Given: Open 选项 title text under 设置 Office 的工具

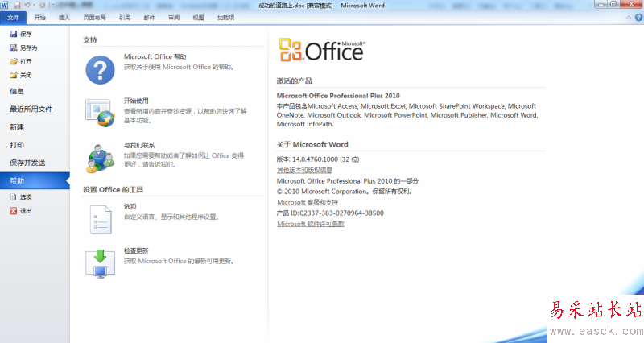Looking at the screenshot, I should pos(130,206).
